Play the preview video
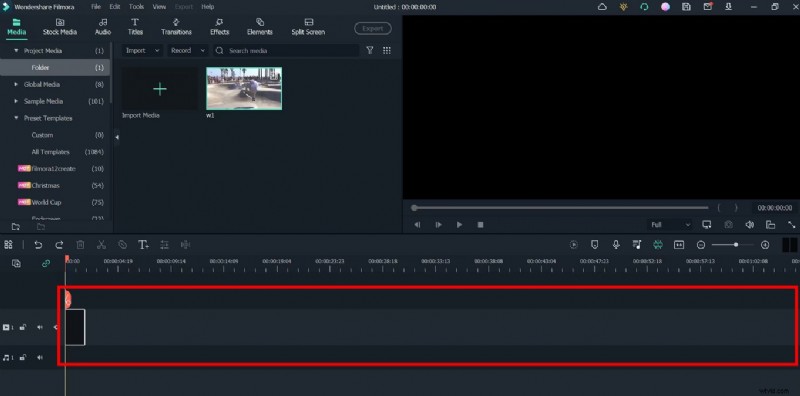This screenshot has width=800, height=396. point(459,225)
